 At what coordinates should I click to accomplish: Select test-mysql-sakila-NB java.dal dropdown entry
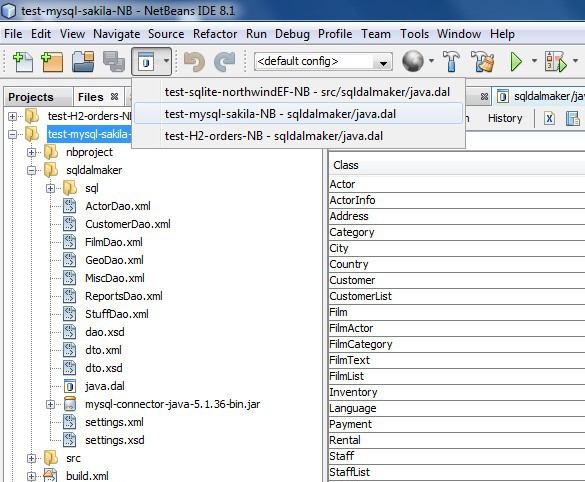(298, 114)
